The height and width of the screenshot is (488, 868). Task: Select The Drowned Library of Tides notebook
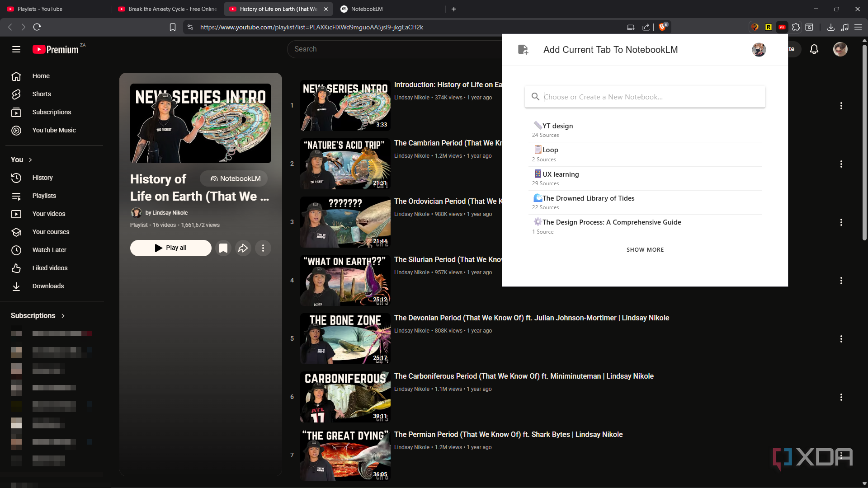tap(645, 202)
